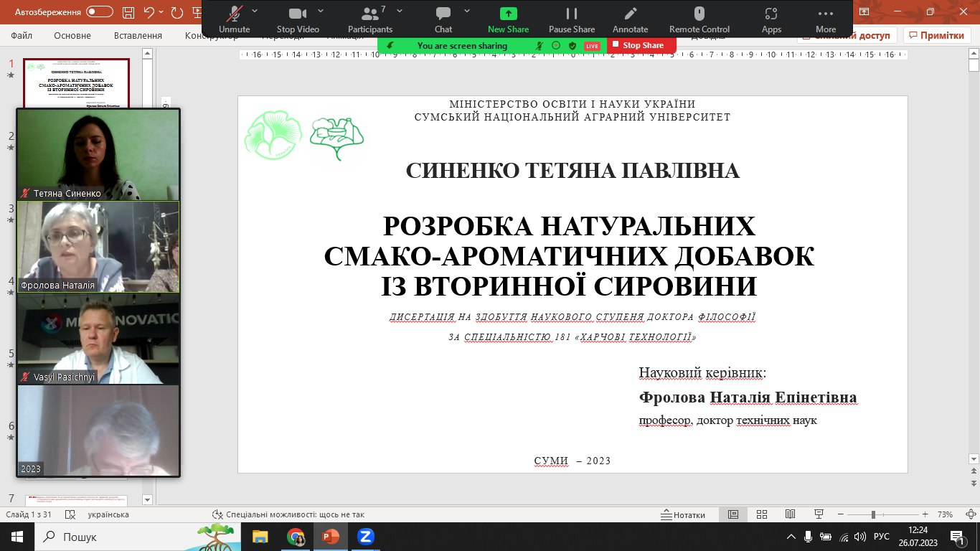Toggle the Нотатки notes pane

pyautogui.click(x=683, y=514)
